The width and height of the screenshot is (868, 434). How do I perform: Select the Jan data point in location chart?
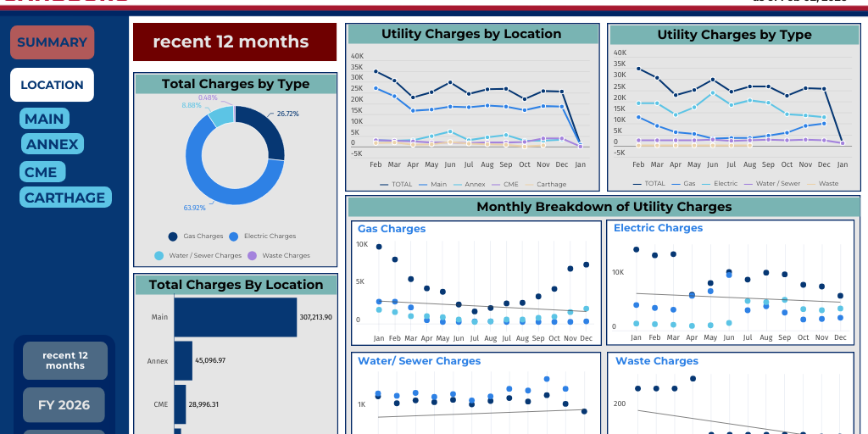580,146
